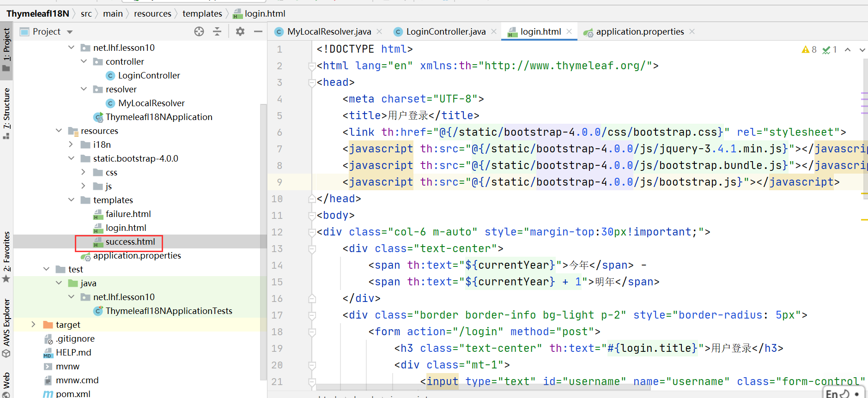Switch to MyLocalResolver.java tab

click(x=329, y=31)
